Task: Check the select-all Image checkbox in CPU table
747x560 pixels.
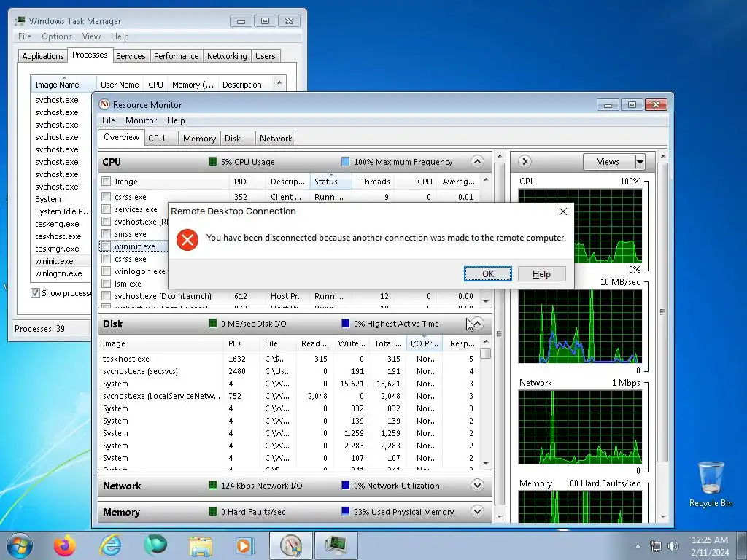Action: 107,182
